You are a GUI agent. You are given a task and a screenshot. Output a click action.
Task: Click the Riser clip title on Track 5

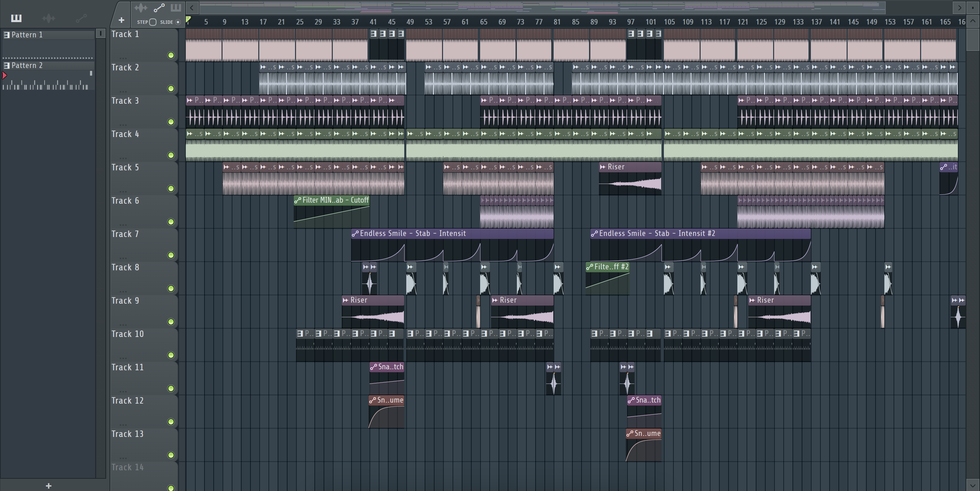pyautogui.click(x=616, y=167)
